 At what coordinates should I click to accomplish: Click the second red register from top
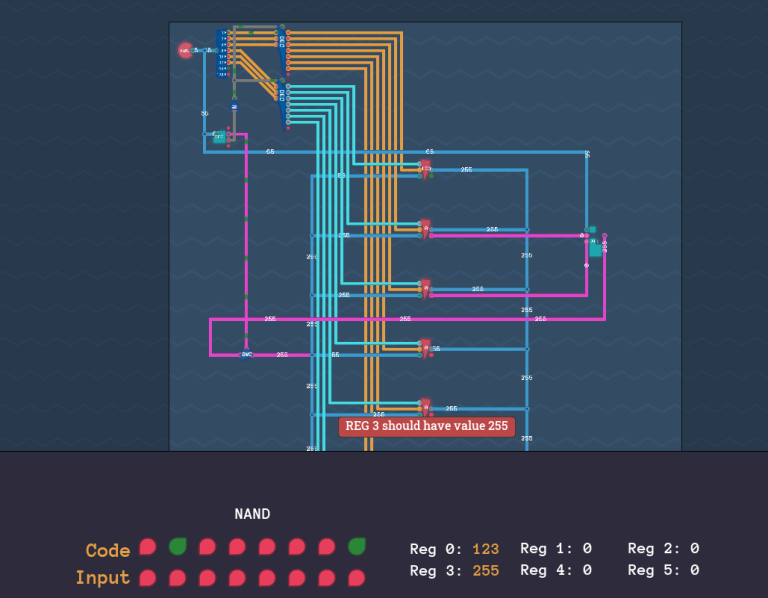tap(425, 228)
